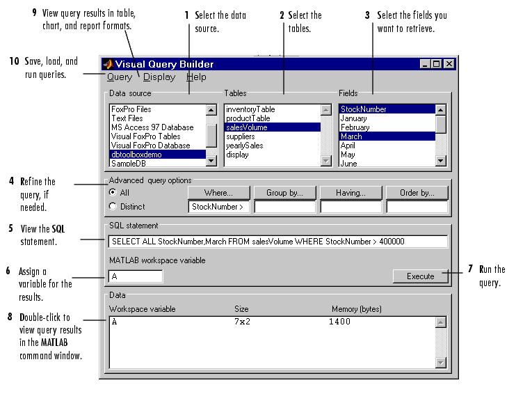532x401 pixels.
Task: Select yearlySales in Tables list
Action: [x=273, y=146]
